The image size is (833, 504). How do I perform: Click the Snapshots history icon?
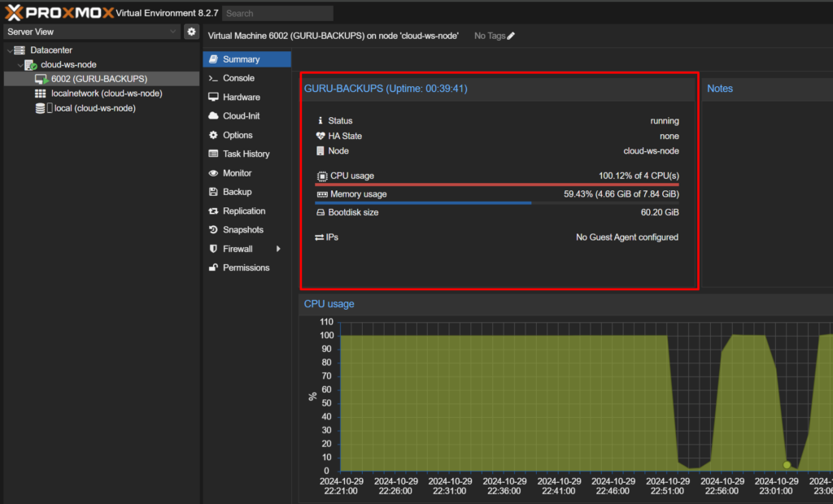214,230
